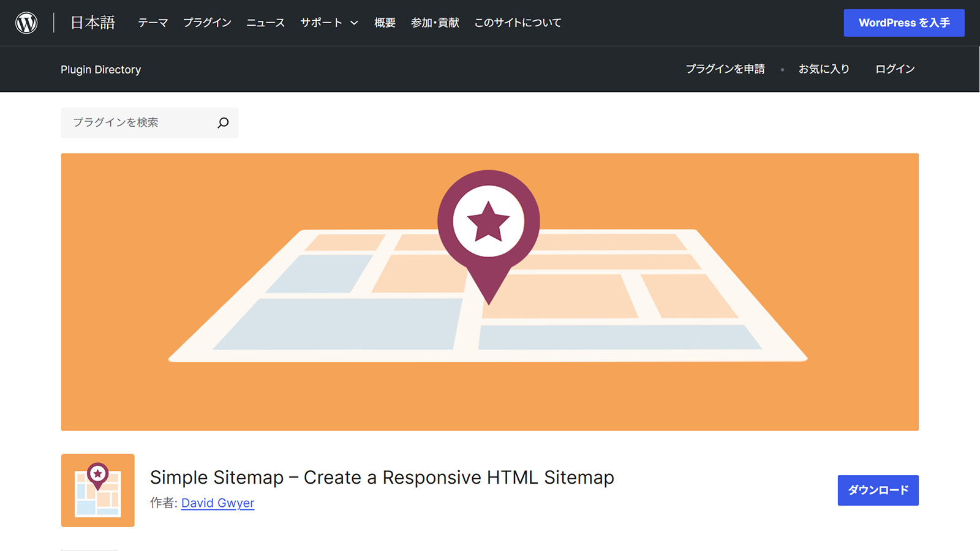The width and height of the screenshot is (980, 551).
Task: Expand the サポート dropdown chevron
Action: click(x=354, y=23)
